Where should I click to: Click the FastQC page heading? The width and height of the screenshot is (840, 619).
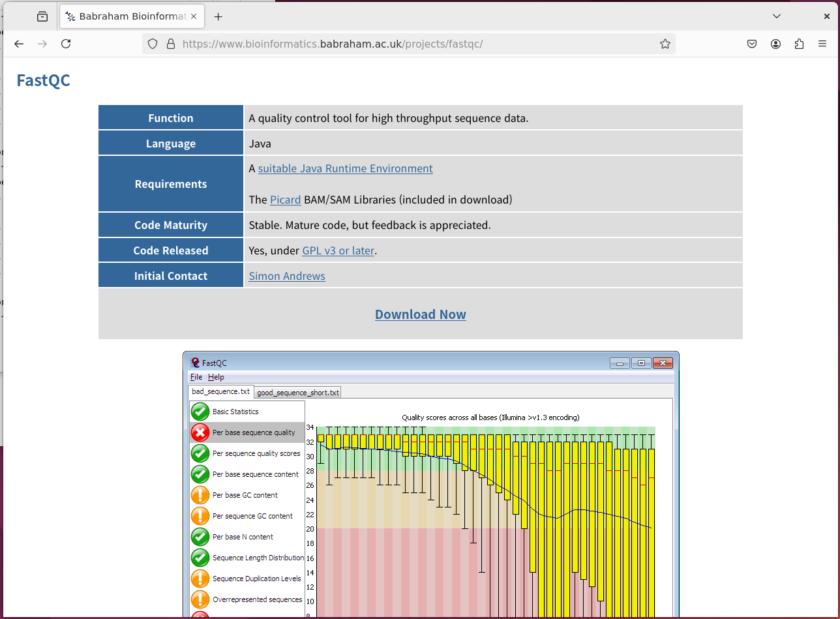pyautogui.click(x=43, y=81)
